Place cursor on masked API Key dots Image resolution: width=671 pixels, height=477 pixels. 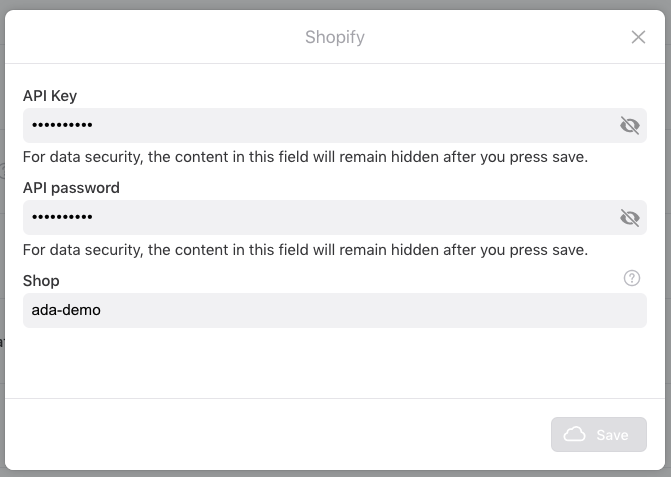point(62,125)
